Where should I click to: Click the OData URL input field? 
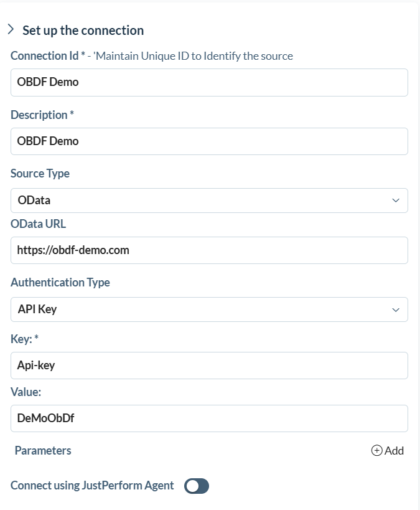coord(208,250)
